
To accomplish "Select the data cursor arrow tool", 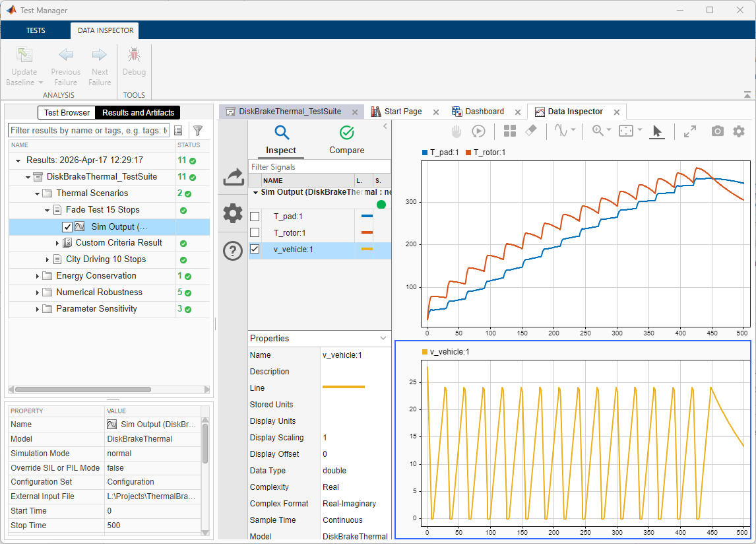I will (656, 131).
